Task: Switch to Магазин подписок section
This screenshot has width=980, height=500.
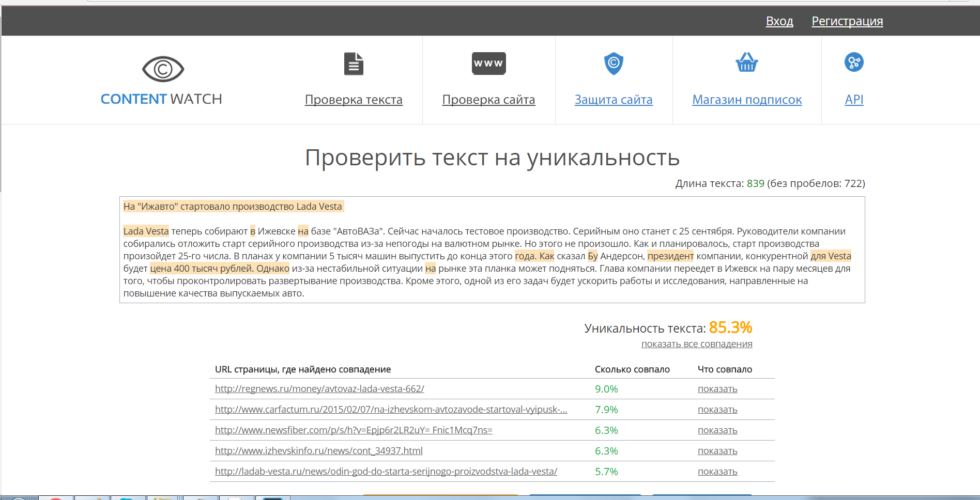Action: (x=746, y=99)
